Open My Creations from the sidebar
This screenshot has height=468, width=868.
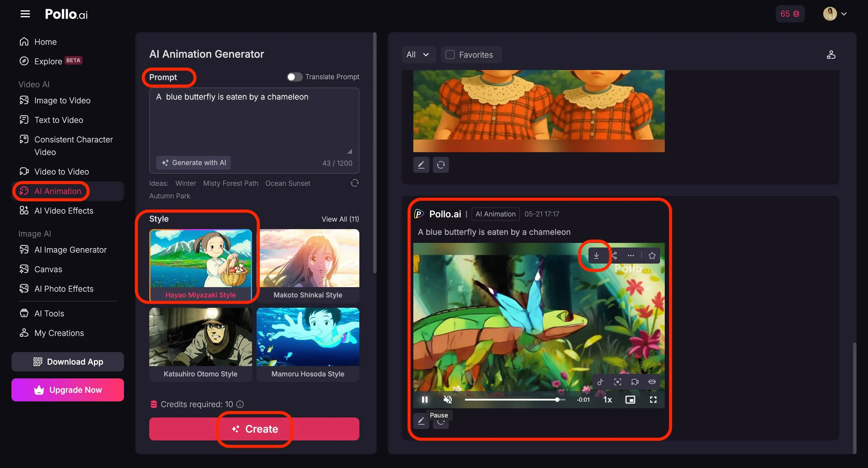click(x=59, y=333)
